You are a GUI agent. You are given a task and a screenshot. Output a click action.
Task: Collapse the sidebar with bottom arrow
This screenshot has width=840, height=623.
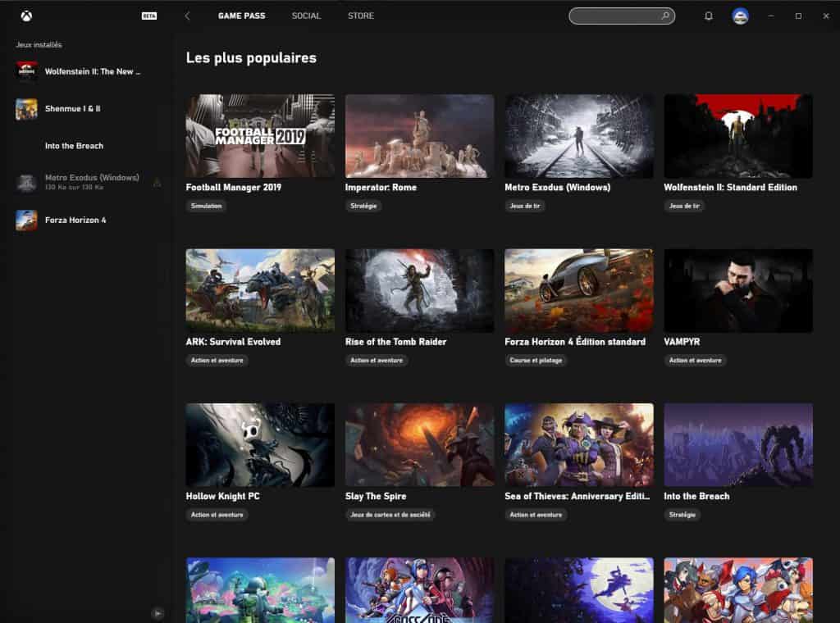(157, 612)
